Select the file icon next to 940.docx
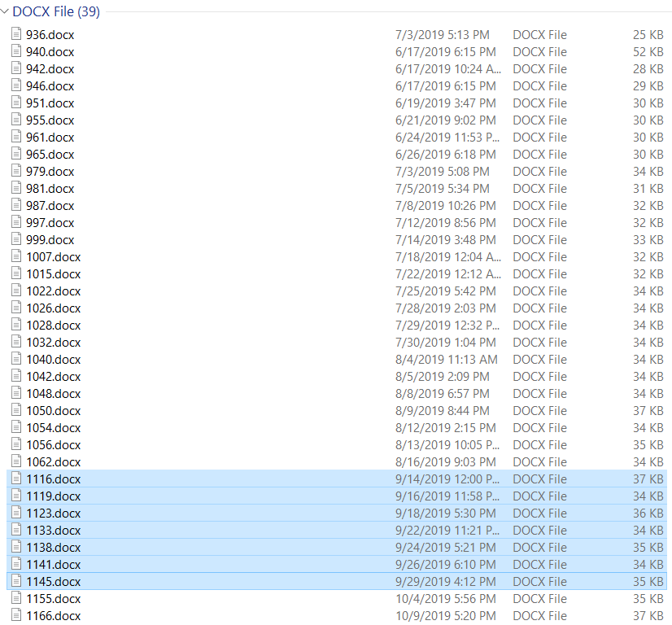The width and height of the screenshot is (672, 625). pos(16,51)
